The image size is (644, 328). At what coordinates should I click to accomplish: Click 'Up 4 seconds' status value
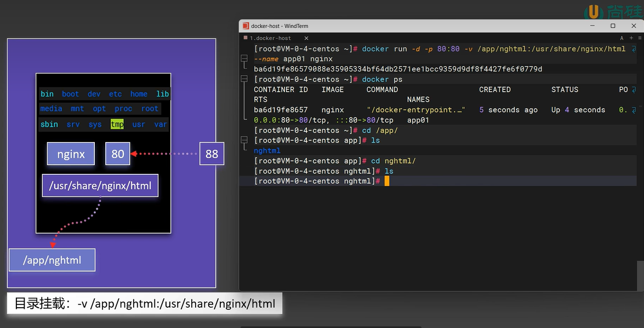pyautogui.click(x=578, y=110)
